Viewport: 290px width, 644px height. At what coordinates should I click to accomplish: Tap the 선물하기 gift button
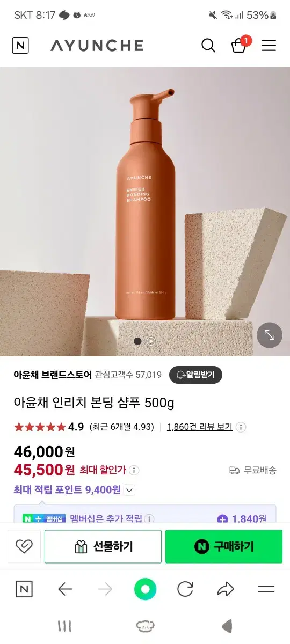tap(103, 546)
